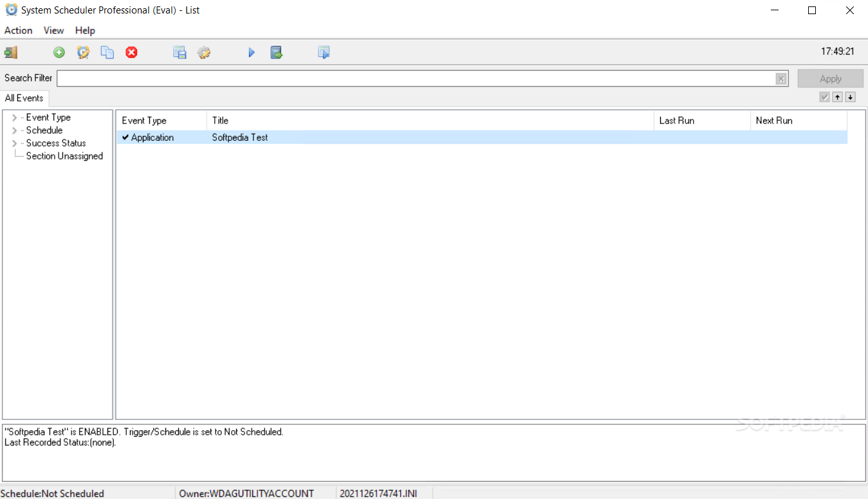Viewport: 868px width, 499px height.
Task: Toggle the grey checkmark button above the list
Action: [824, 97]
